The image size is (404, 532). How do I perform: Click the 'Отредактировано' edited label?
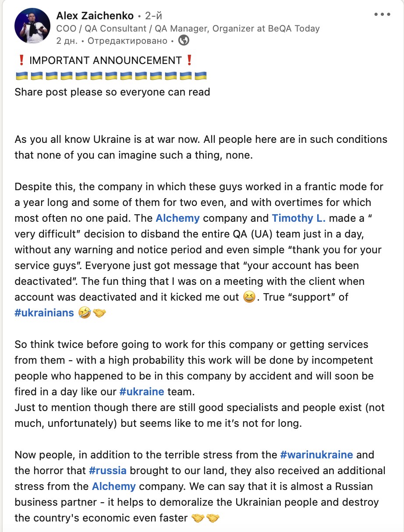pyautogui.click(x=128, y=41)
